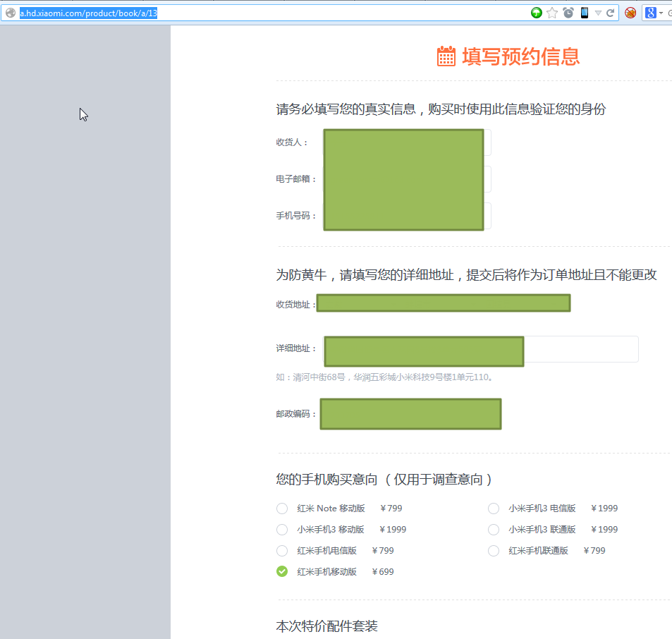Click the example address hint starting 如：清河中街68号
672x639 pixels.
[x=384, y=377]
